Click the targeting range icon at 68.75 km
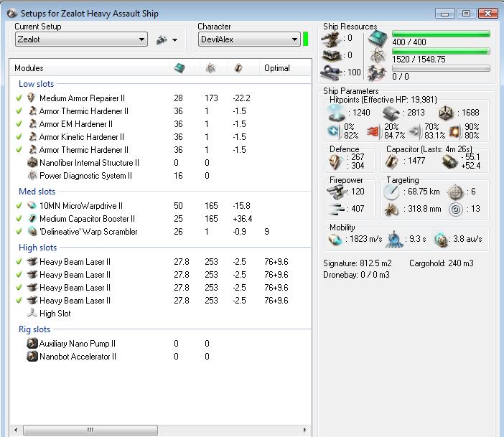 [x=391, y=192]
